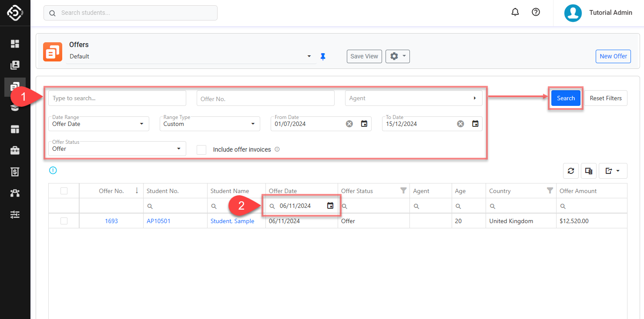Select the checkbox for offer 1693 row
Viewport: 644px width, 319px height.
64,221
